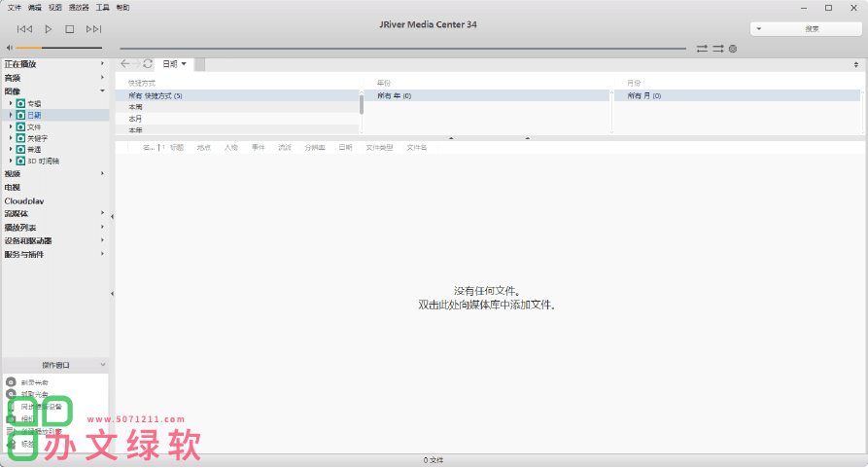
Task: Open the 工具 menu
Action: coord(102,7)
